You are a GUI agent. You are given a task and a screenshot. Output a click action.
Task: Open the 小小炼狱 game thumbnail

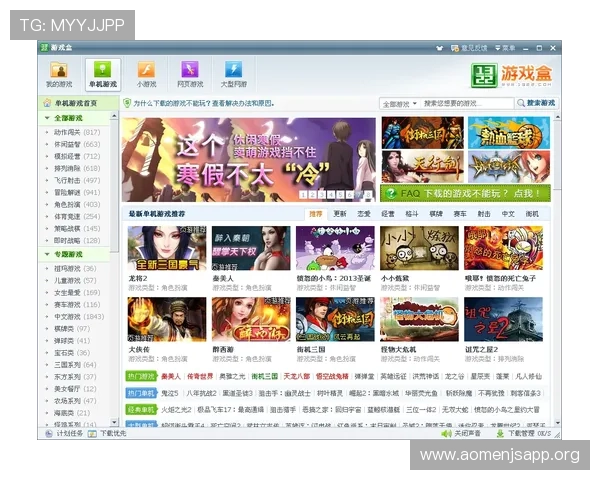419,248
